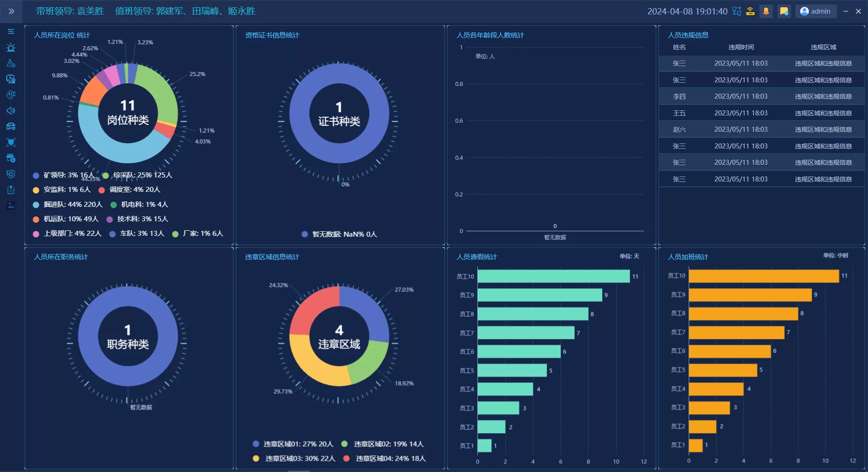This screenshot has width=868, height=472.
Task: Open the sliders settings icon in sidebar
Action: (x=11, y=32)
